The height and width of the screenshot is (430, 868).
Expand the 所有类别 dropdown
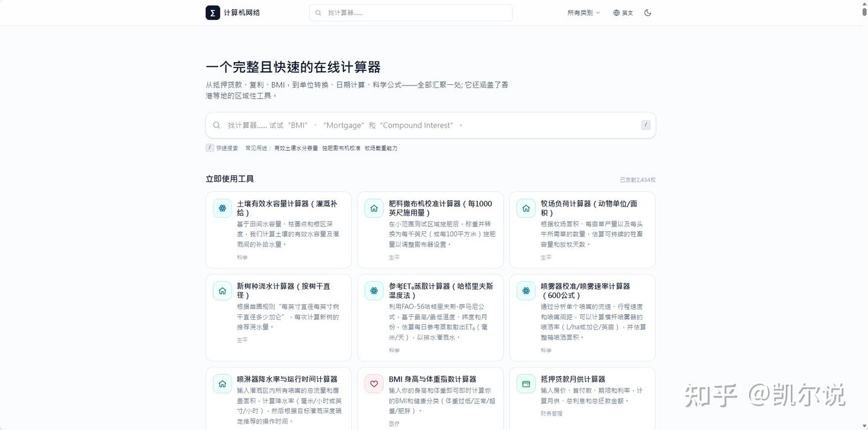point(583,13)
